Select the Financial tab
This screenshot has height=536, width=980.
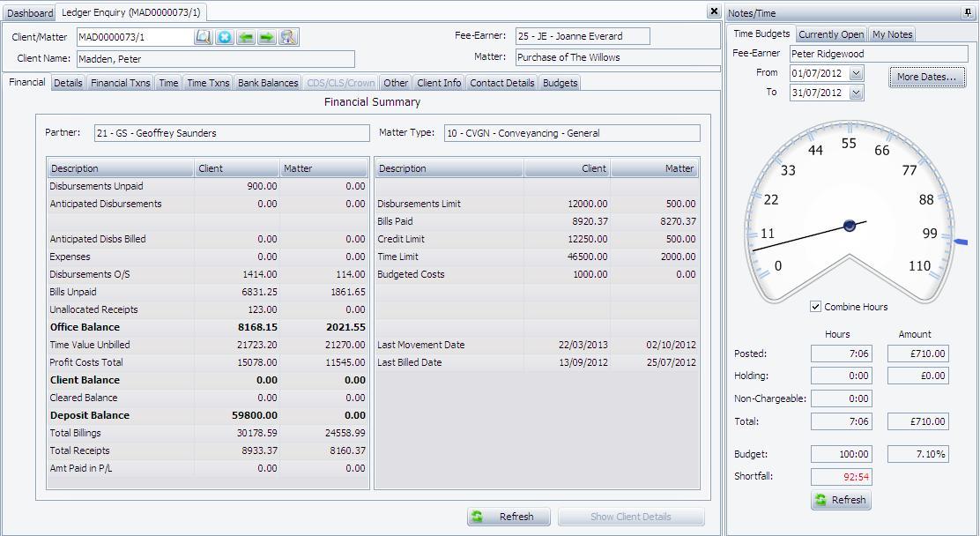[x=26, y=82]
